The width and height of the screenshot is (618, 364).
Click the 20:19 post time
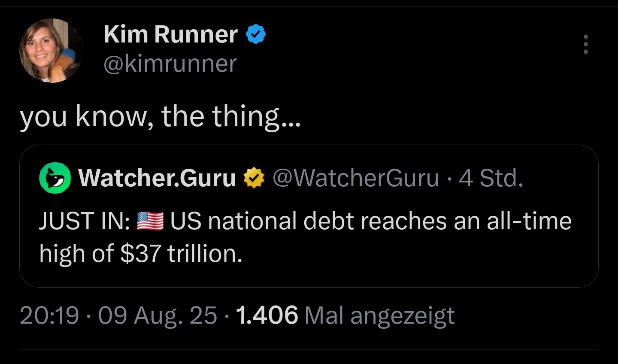pyautogui.click(x=49, y=315)
